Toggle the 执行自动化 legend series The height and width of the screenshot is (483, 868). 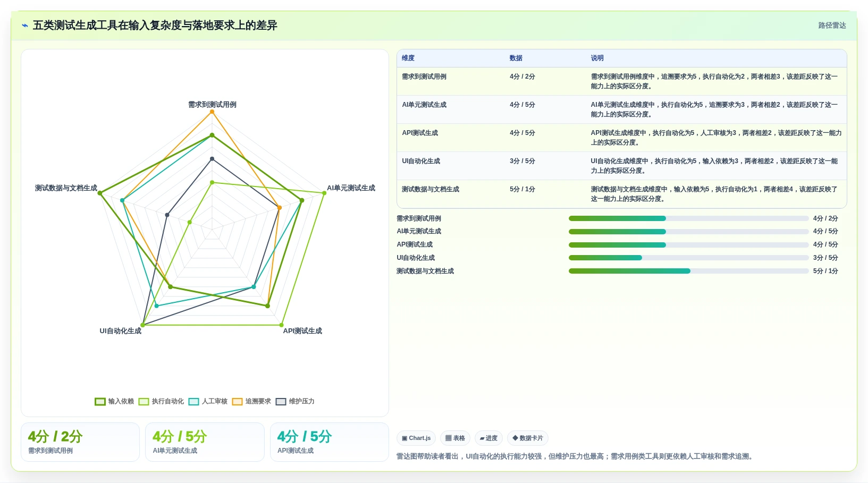coord(161,401)
